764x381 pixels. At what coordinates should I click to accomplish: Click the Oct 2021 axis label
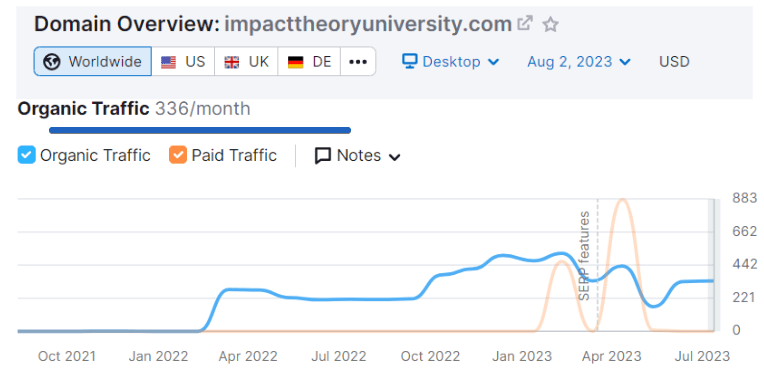[67, 356]
